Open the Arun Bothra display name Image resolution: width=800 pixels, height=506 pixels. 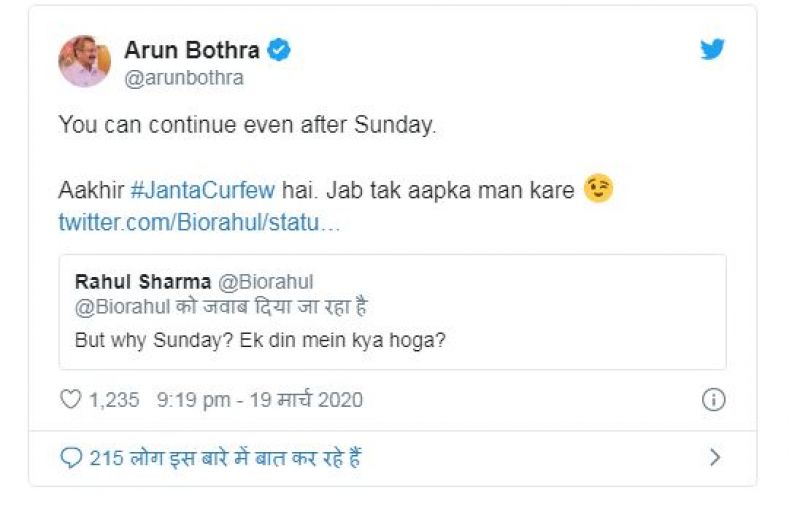coord(192,50)
